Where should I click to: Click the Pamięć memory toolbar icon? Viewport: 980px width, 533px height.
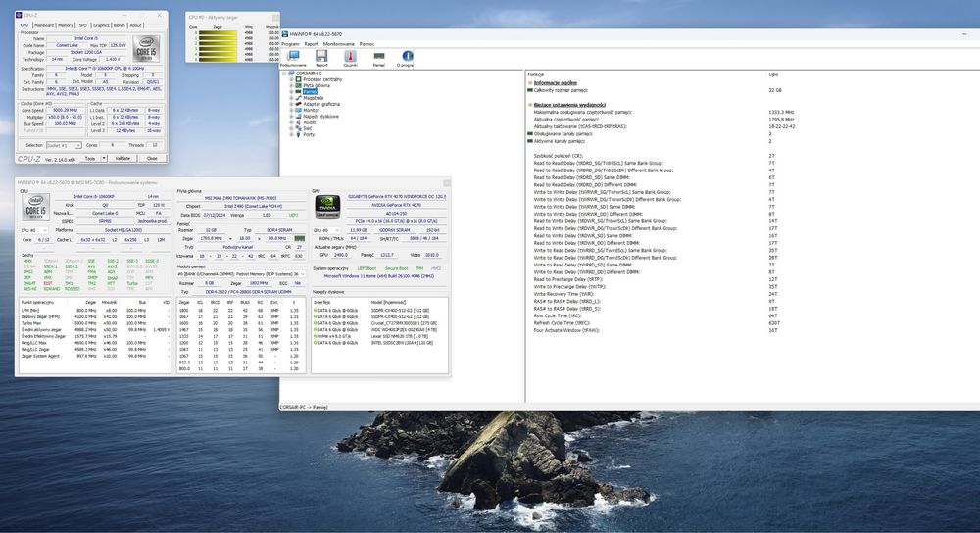tap(378, 56)
